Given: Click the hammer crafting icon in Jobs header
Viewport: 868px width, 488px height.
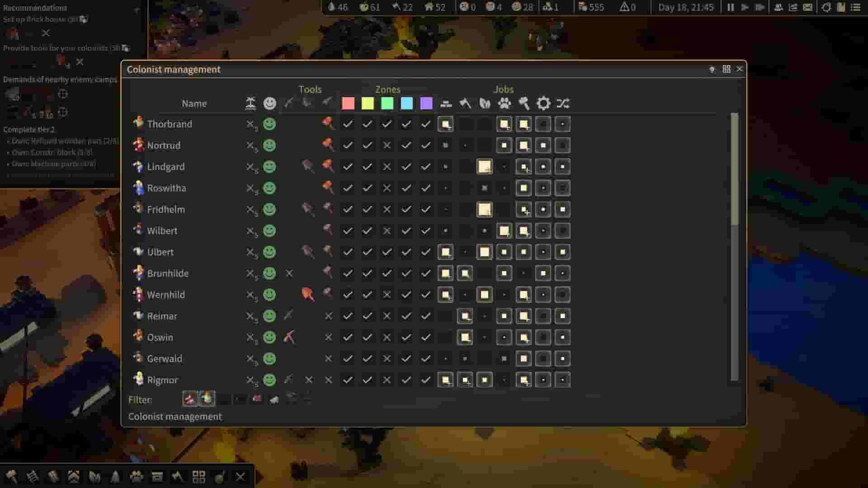Looking at the screenshot, I should [x=524, y=103].
